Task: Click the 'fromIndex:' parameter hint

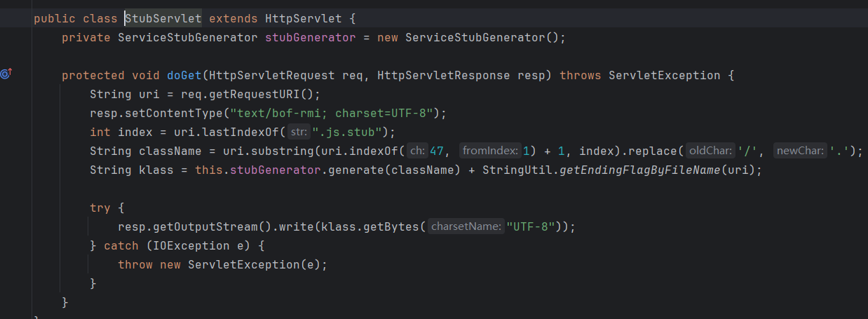Action: (x=489, y=151)
